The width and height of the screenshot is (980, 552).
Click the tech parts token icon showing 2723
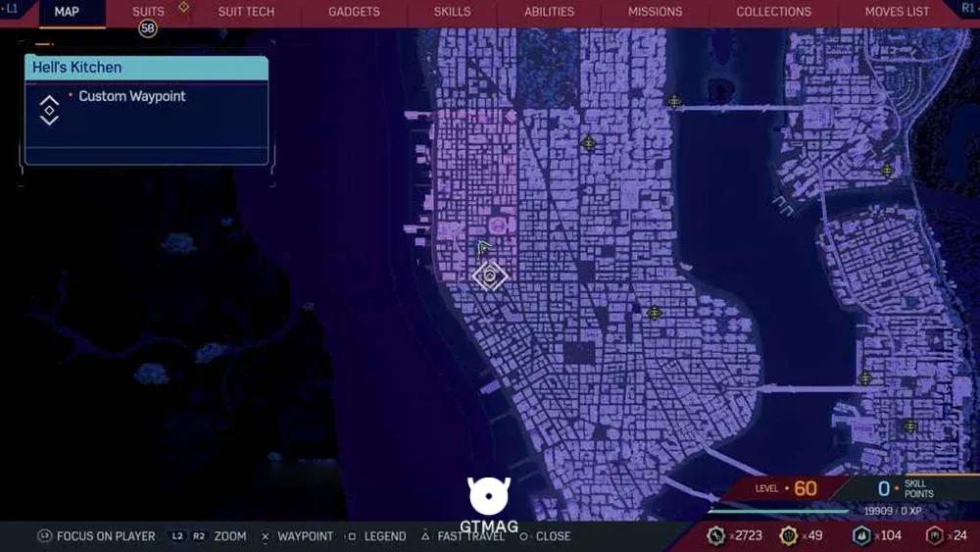tap(716, 535)
